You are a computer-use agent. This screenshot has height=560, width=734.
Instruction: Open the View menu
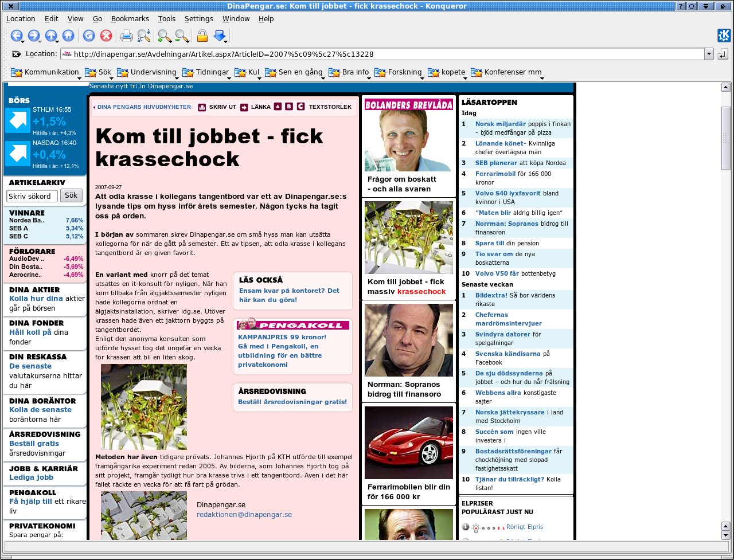click(x=75, y=19)
